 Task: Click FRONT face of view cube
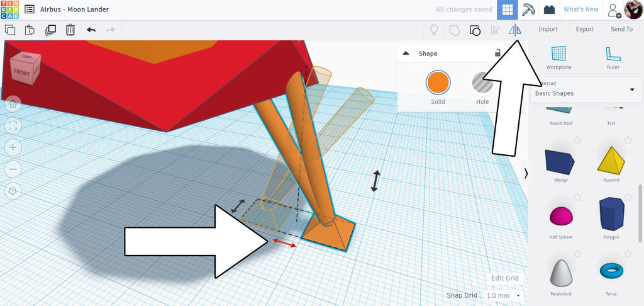[x=22, y=73]
